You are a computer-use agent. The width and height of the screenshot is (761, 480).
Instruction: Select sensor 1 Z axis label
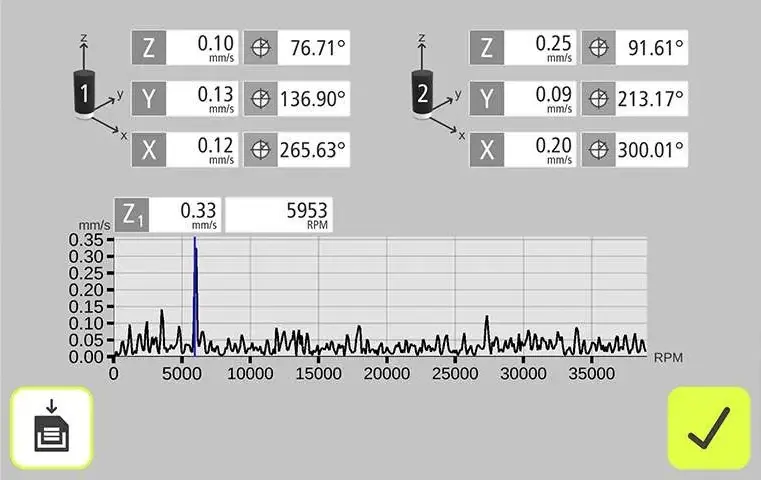pyautogui.click(x=149, y=48)
